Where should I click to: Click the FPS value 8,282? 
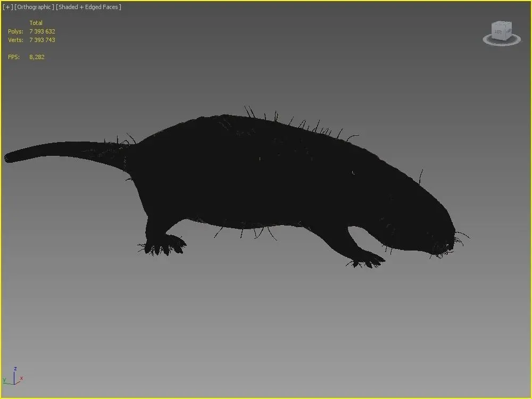37,57
